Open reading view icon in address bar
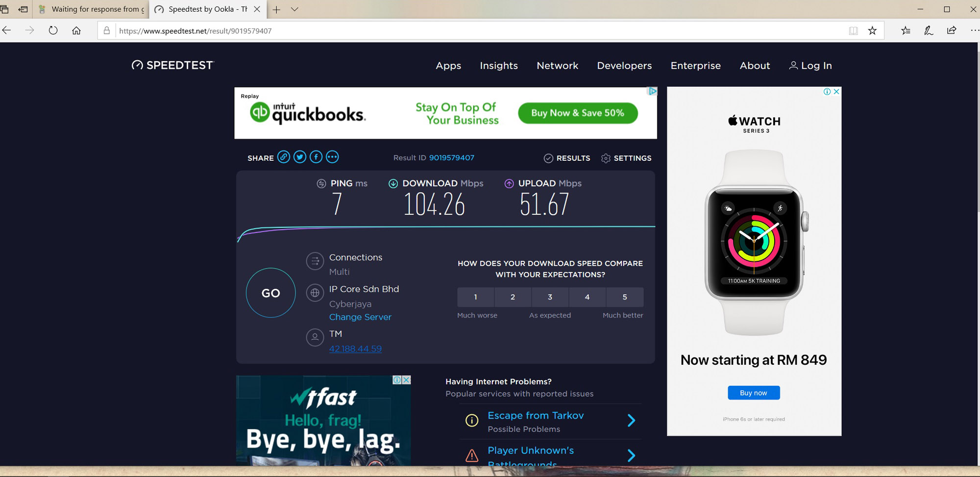Viewport: 980px width, 477px height. coord(853,31)
